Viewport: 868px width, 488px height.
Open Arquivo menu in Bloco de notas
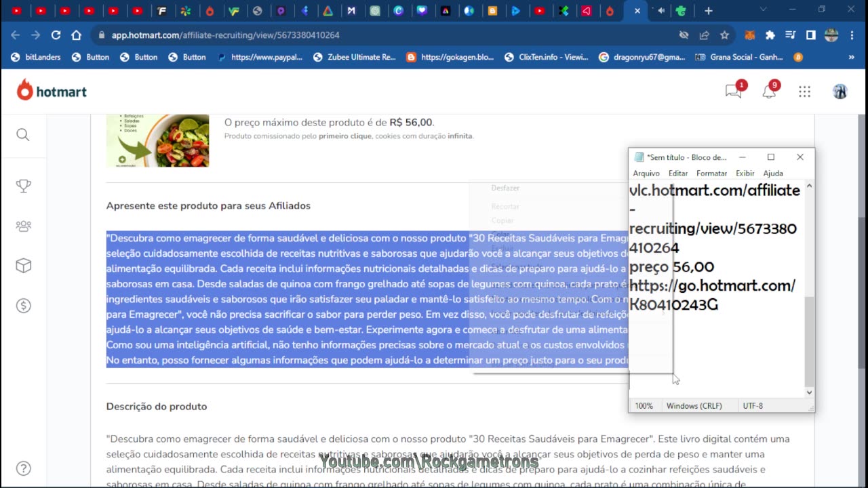646,174
